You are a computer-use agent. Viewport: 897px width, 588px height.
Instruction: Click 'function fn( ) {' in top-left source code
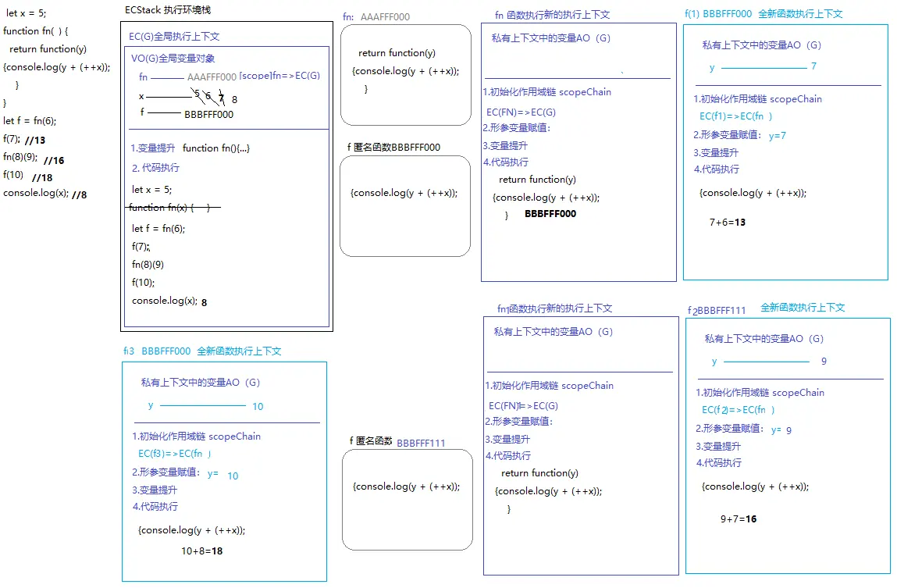click(35, 31)
